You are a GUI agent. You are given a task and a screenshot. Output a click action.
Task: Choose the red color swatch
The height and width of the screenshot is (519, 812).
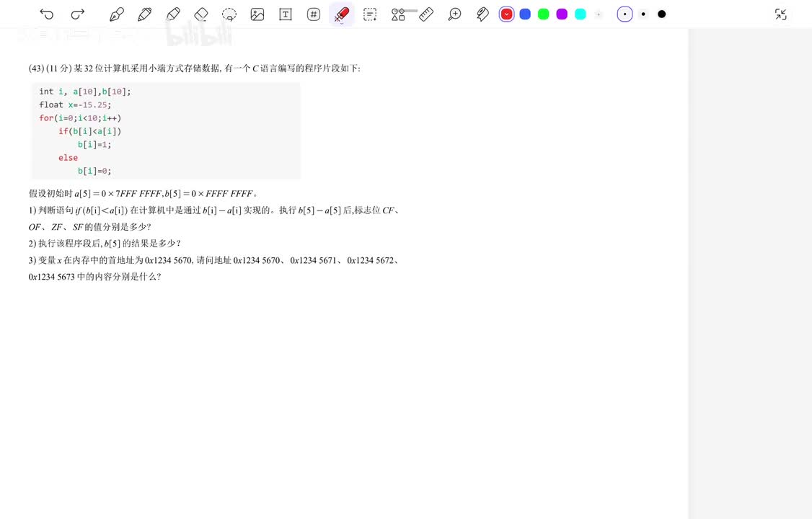506,14
